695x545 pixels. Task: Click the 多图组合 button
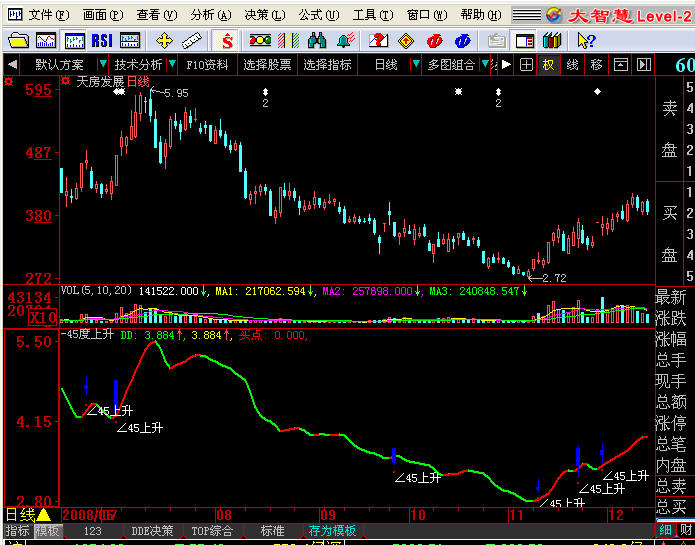pos(451,65)
